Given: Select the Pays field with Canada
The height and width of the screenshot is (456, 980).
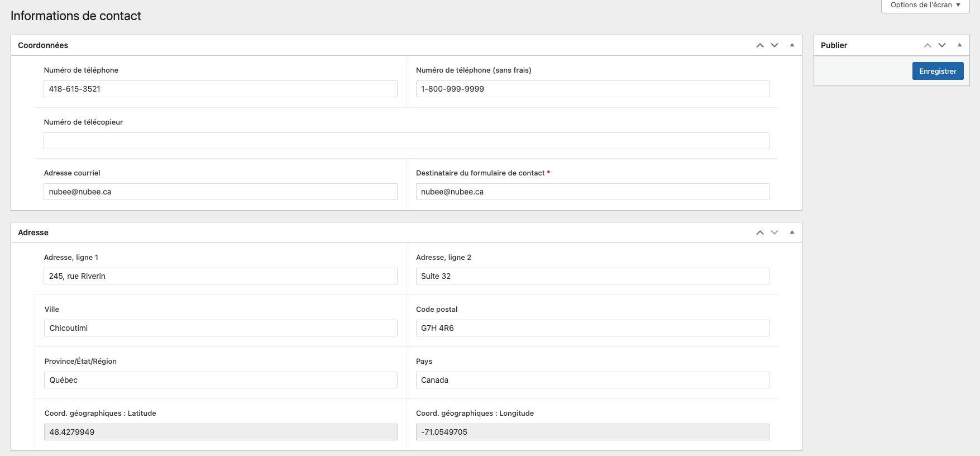Looking at the screenshot, I should pos(592,380).
